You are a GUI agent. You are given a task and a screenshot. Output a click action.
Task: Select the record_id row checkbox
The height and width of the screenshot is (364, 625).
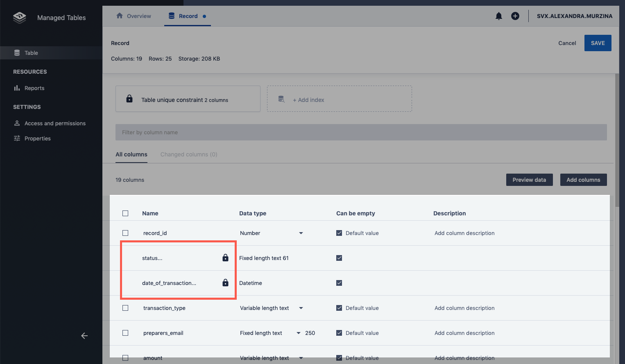click(125, 233)
